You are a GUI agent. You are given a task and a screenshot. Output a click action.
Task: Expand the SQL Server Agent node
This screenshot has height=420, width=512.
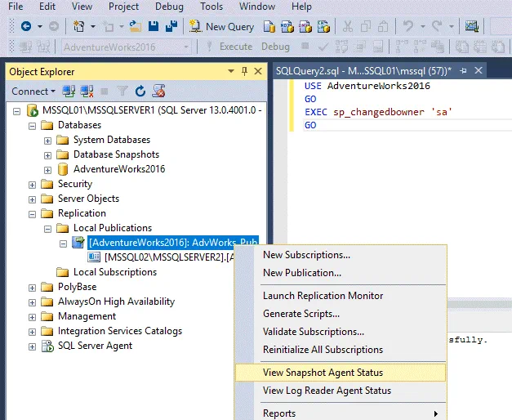point(33,346)
